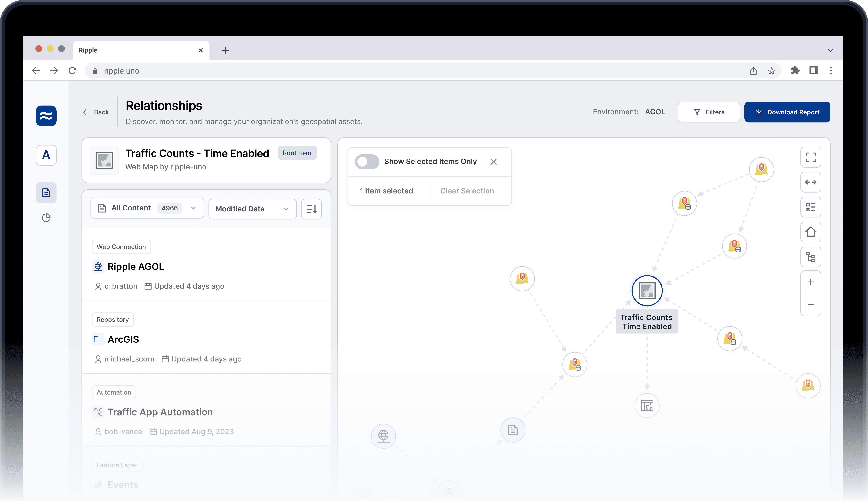Select the Traffic Counts Time Enabled graph node
The width and height of the screenshot is (868, 501).
click(647, 291)
